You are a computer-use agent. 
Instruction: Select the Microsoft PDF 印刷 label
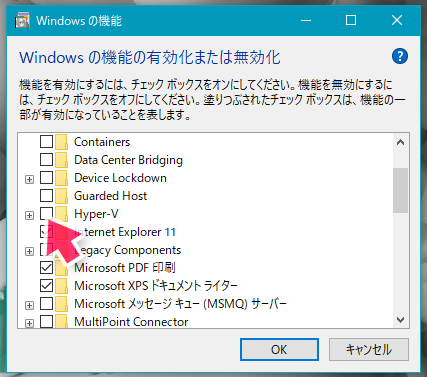[x=125, y=268]
